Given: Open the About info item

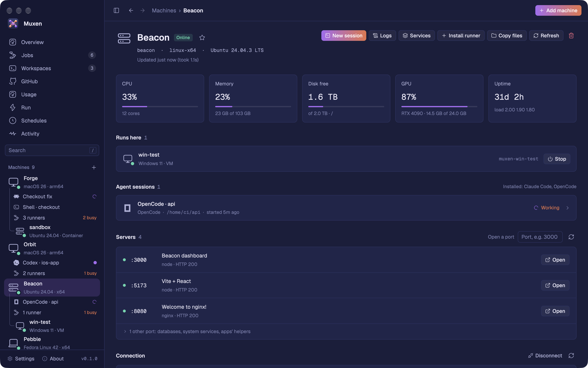Looking at the screenshot, I should (53, 359).
